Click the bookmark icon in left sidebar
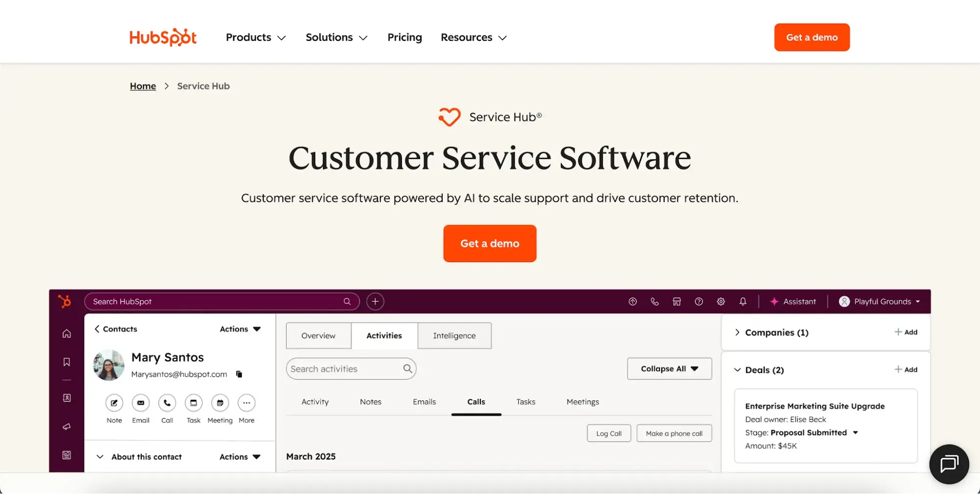Screen dimensions: 980x494 pyautogui.click(x=67, y=362)
